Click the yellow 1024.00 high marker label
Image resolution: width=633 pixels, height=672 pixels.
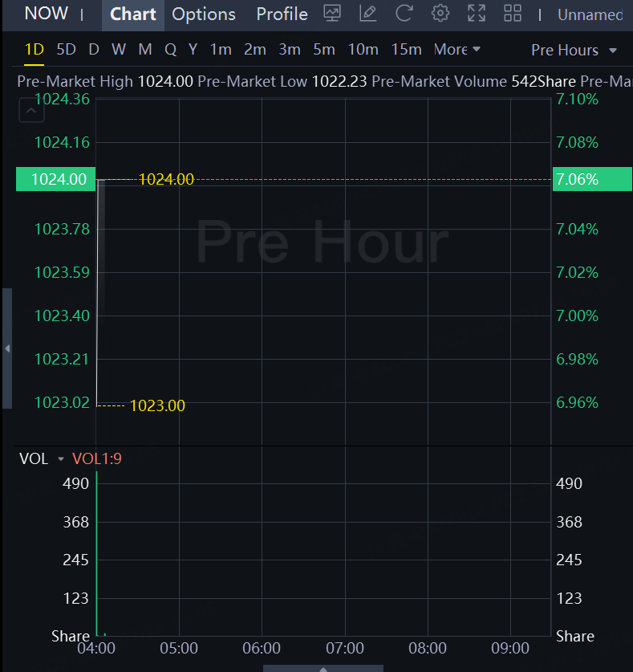[x=166, y=179]
